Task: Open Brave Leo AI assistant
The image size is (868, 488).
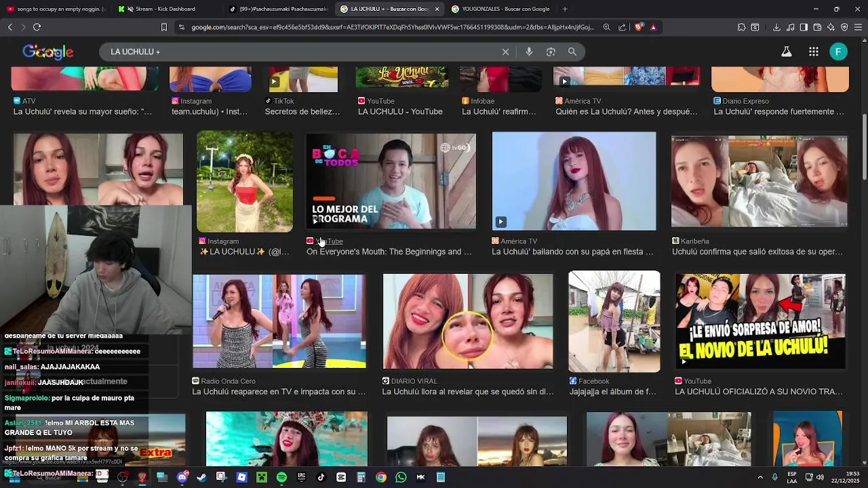Action: coord(831,27)
